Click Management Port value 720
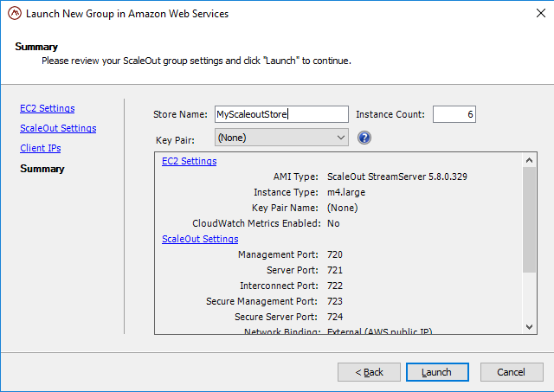This screenshot has width=554, height=392. coord(335,254)
